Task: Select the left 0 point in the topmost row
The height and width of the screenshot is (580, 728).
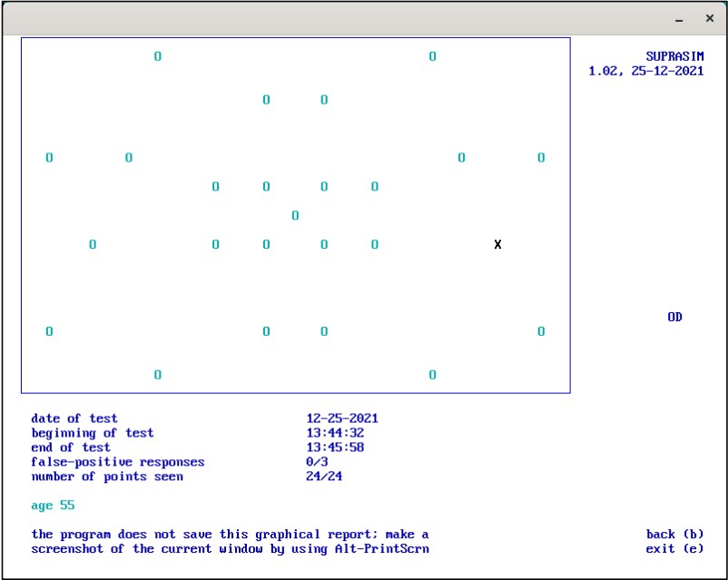Action: tap(158, 56)
